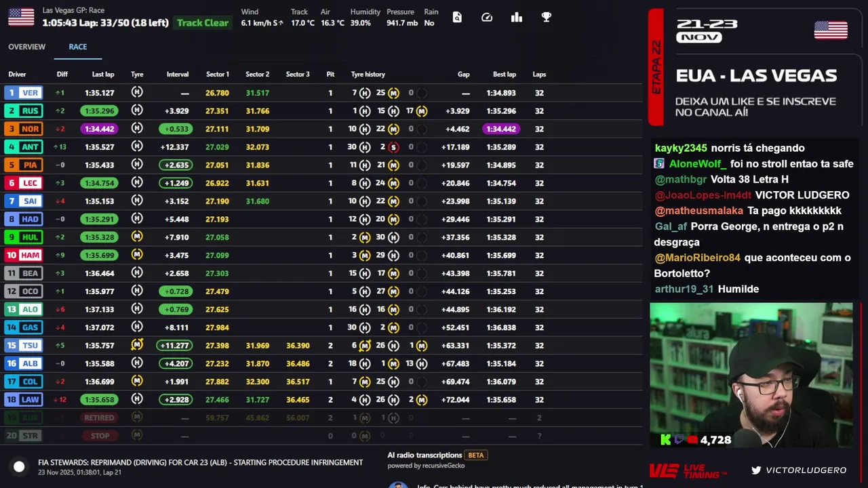Viewport: 868px width, 488px height.
Task: Select driver tag LEC in position 6
Action: 23,183
